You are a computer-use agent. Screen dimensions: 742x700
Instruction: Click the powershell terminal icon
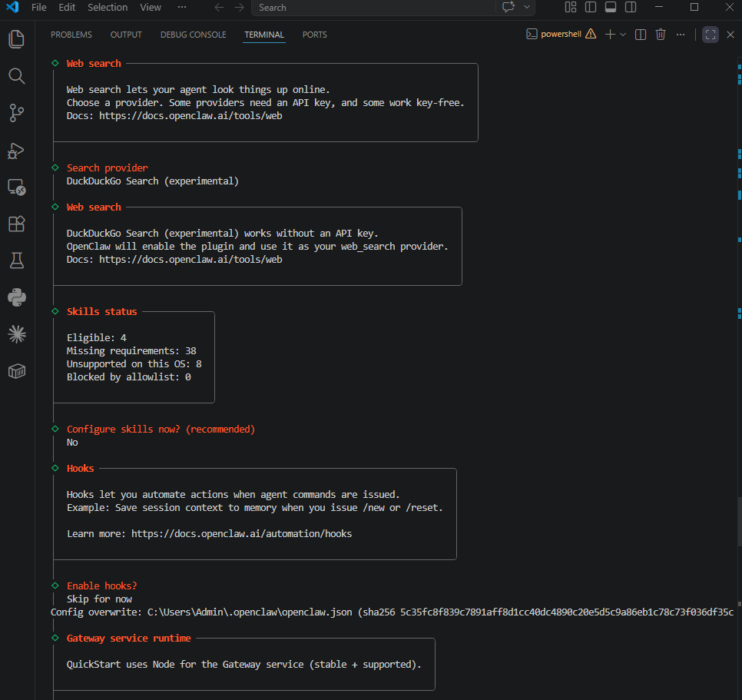532,34
